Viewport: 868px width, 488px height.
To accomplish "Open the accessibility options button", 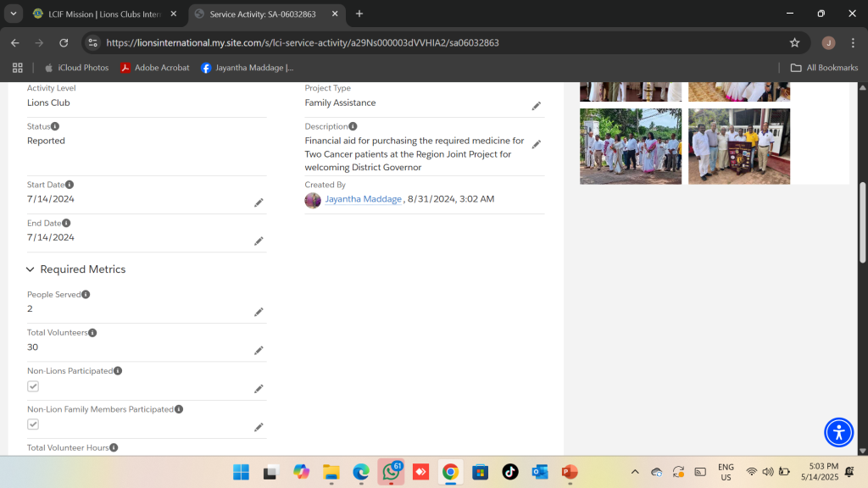I will click(x=838, y=432).
